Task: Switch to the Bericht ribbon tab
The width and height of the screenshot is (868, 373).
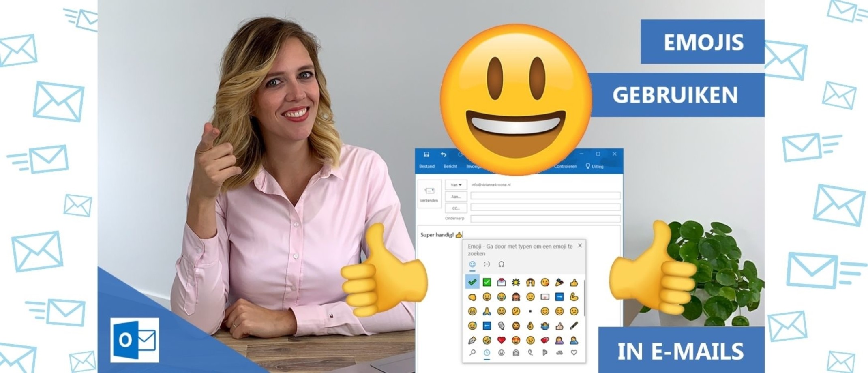Action: pos(450,167)
